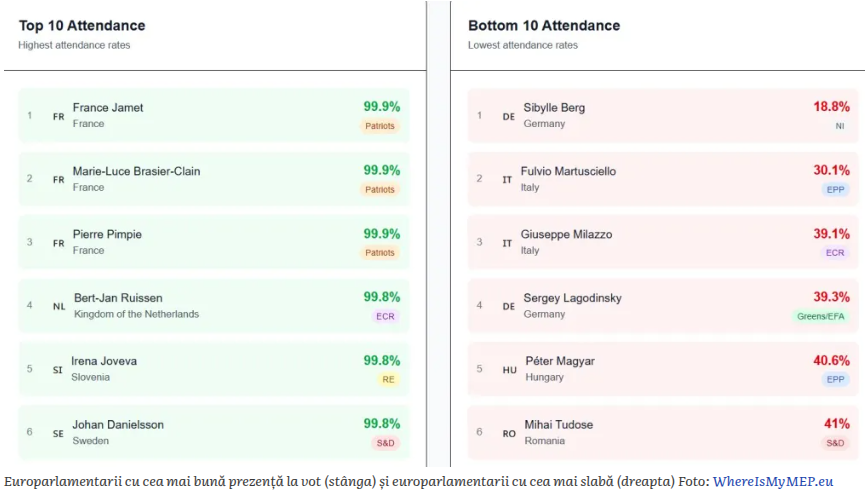
Task: Click the NI badge under Sibylle Berg's rate
Action: [x=840, y=126]
